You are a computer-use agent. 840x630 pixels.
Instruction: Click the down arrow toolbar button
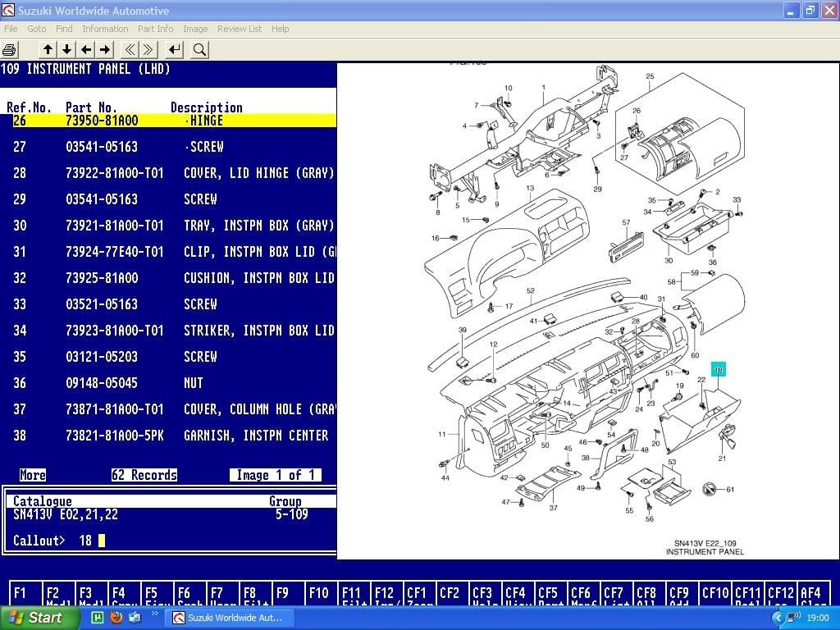[x=66, y=50]
